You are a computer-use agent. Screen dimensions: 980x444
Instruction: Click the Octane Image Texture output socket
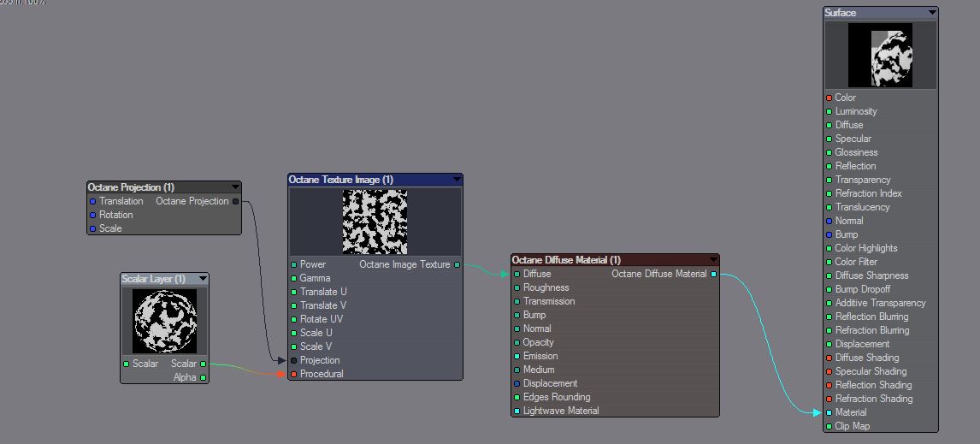point(457,264)
